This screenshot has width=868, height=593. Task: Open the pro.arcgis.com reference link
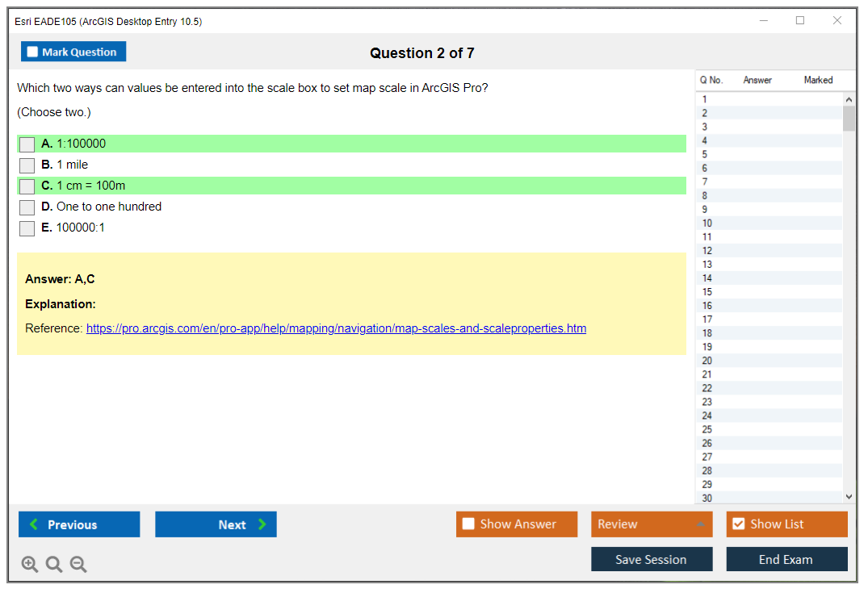coord(336,328)
